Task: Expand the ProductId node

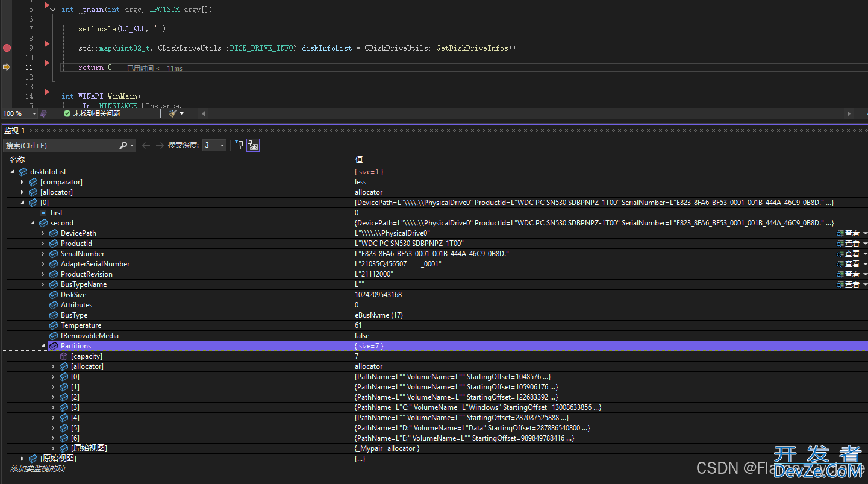Action: click(43, 244)
